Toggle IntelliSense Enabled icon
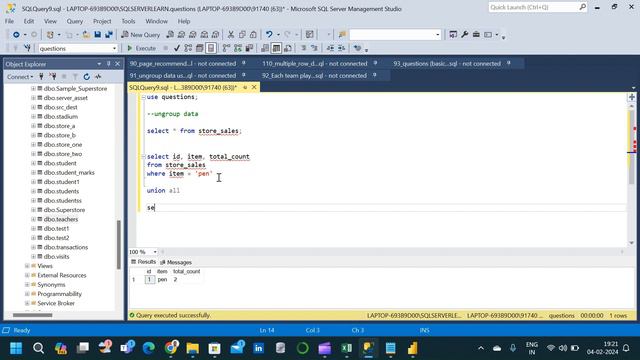Screen dimensions: 640x360 coord(211,48)
